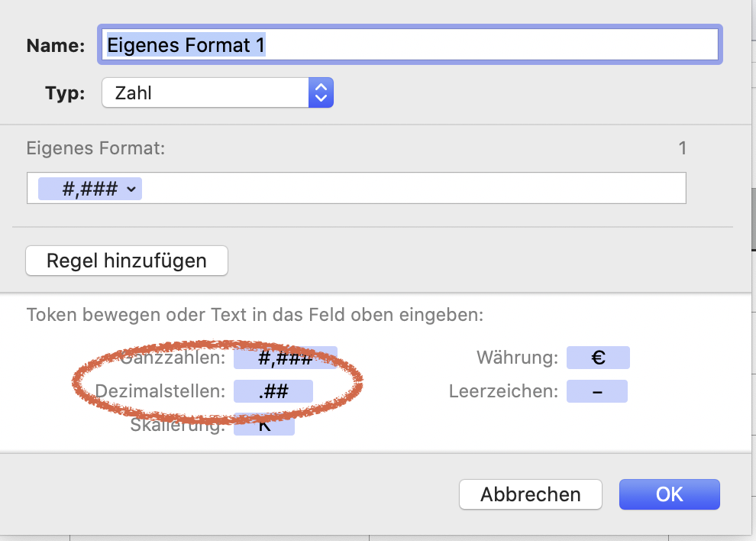Screen dimensions: 756x541
Task: Click the #,### token in the format field
Action: pos(82,190)
